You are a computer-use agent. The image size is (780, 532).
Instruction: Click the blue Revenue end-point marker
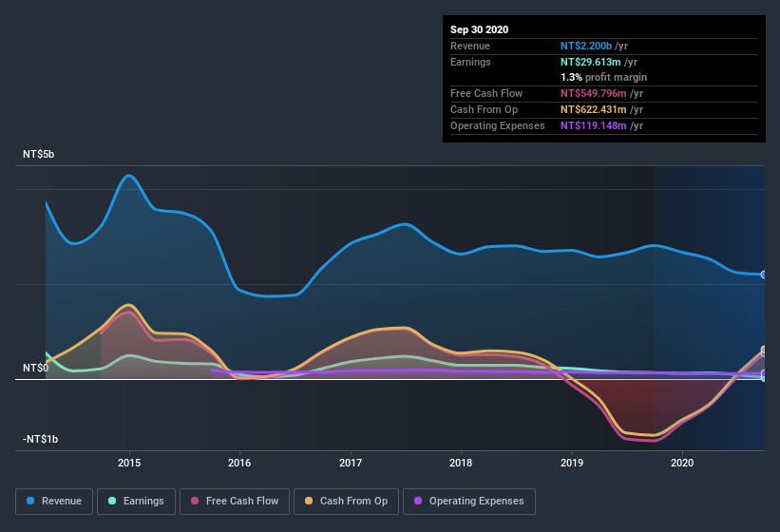764,275
